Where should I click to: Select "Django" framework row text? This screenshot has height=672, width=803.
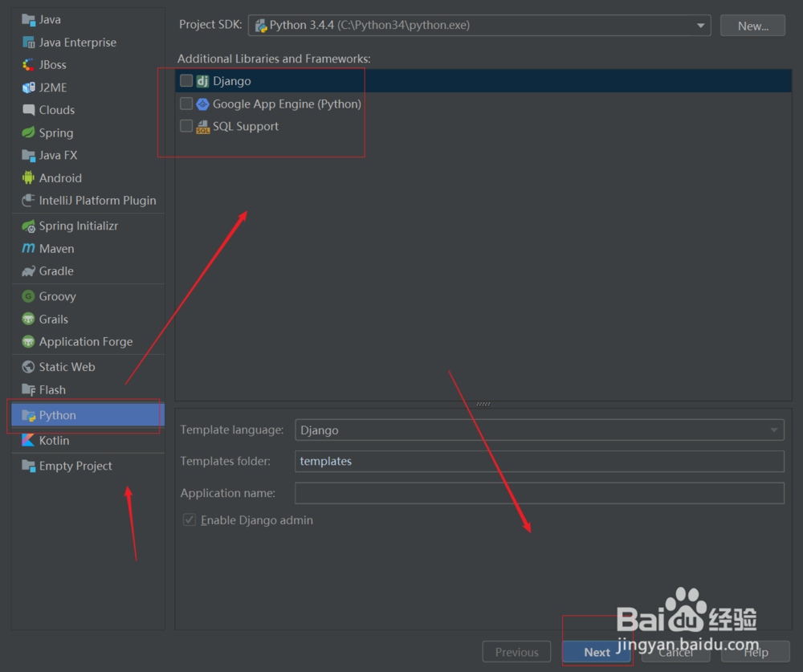pyautogui.click(x=232, y=81)
